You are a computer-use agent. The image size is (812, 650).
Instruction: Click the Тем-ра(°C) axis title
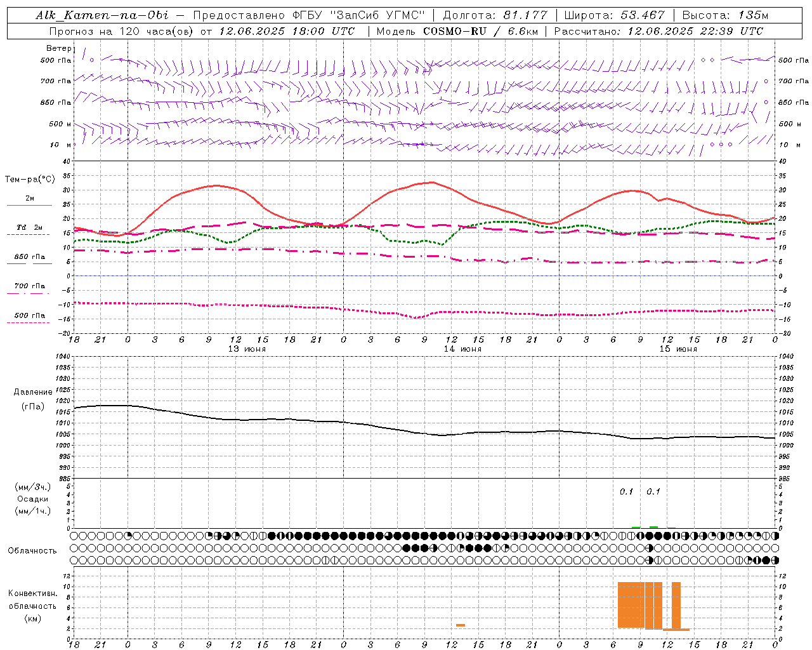pos(30,180)
